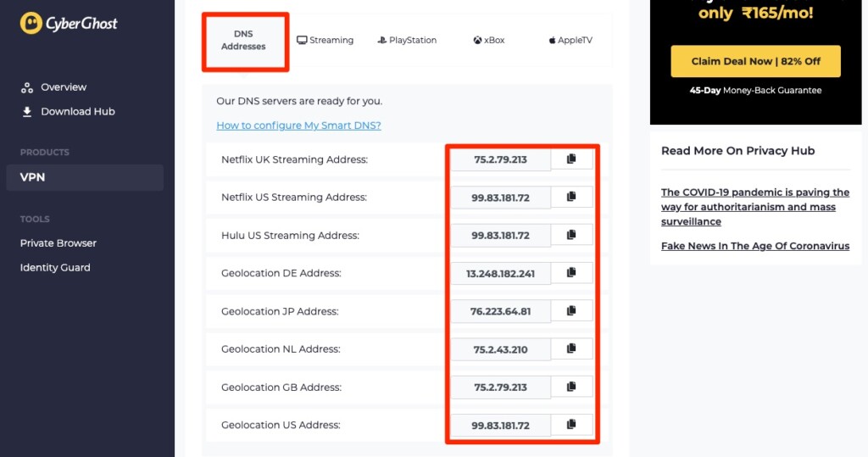Viewport: 868px width, 457px height.
Task: Copy the Geolocation JP Address
Action: coord(571,311)
